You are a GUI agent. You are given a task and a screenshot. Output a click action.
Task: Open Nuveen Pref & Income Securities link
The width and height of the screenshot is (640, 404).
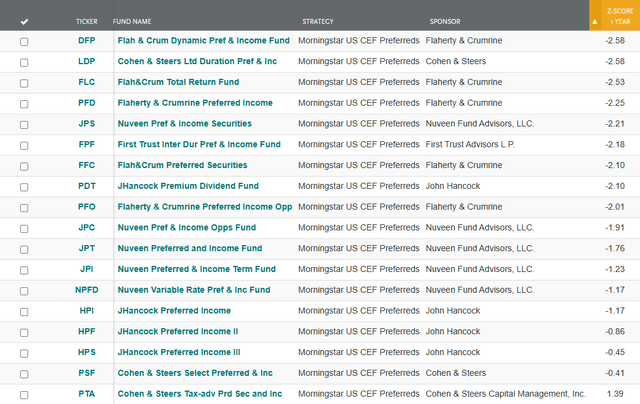click(184, 124)
